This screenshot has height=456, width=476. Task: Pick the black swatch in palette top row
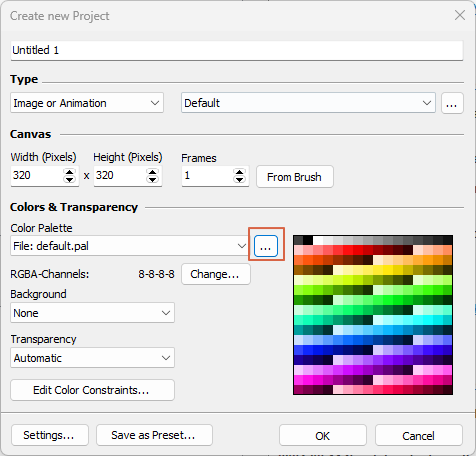pyautogui.click(x=308, y=240)
